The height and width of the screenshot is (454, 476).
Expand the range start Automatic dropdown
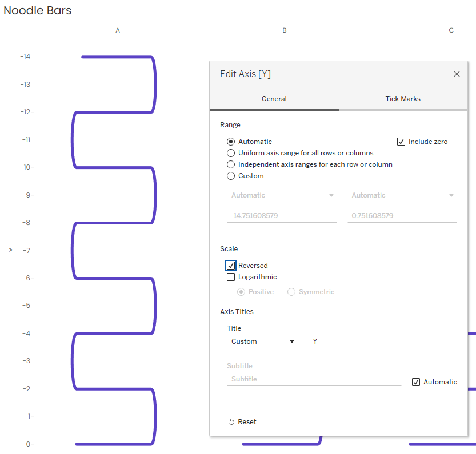(282, 195)
